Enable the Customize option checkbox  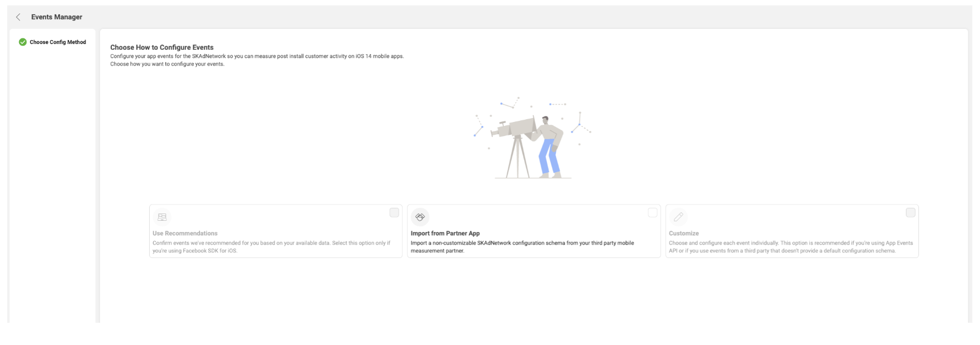911,213
